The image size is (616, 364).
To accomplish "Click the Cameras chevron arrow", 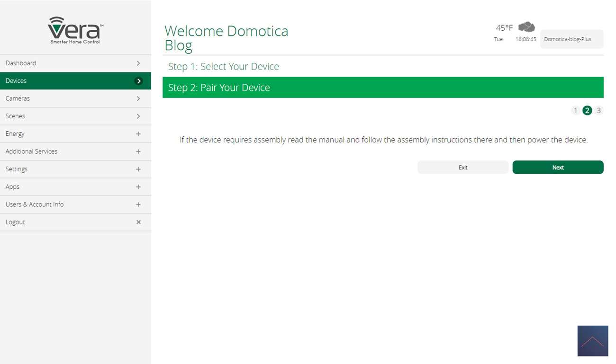I will [138, 98].
